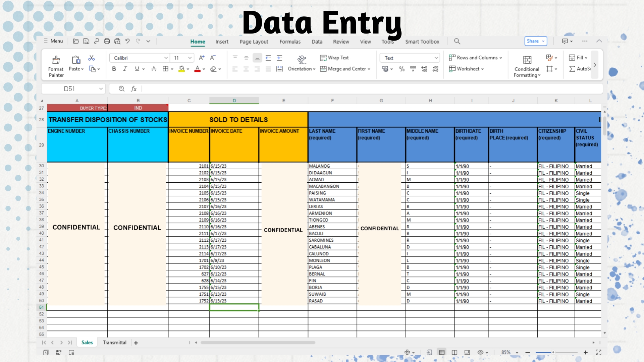The width and height of the screenshot is (644, 362).
Task: Switch to the Formulas ribbon tab
Action: pyautogui.click(x=290, y=42)
